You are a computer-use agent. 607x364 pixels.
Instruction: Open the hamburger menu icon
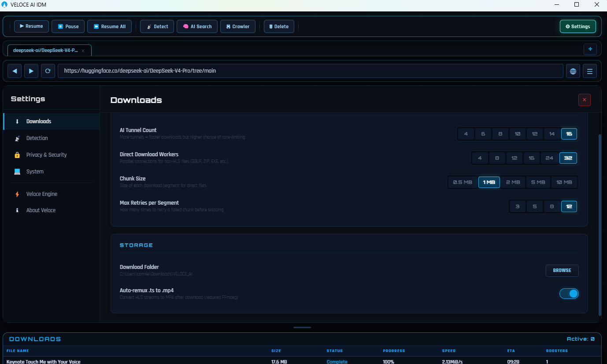coord(590,71)
